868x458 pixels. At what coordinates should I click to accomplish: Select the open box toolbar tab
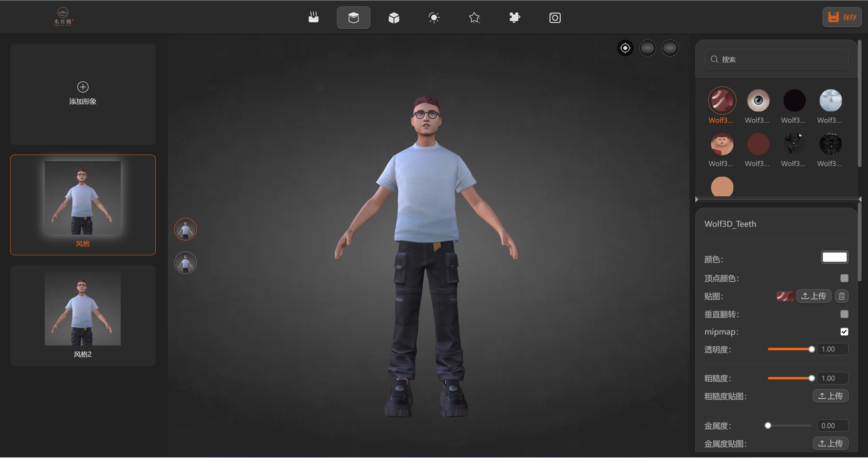pos(353,17)
